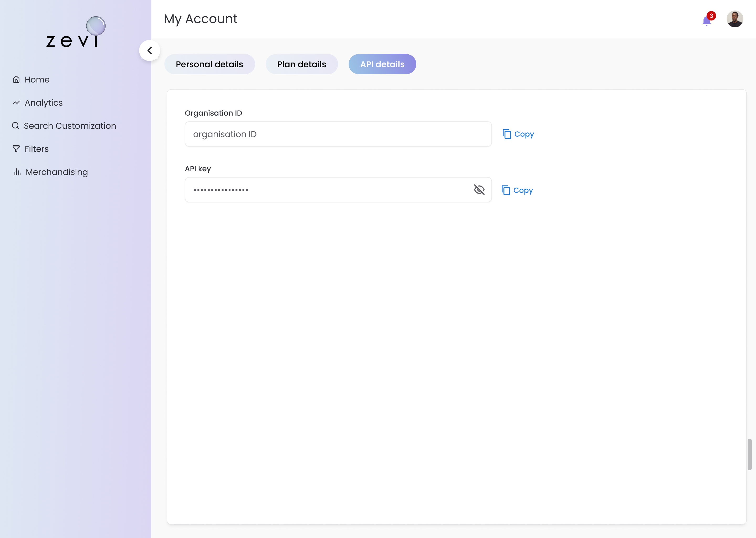Open notifications bell with 3 badge
This screenshot has width=756, height=538.
707,20
